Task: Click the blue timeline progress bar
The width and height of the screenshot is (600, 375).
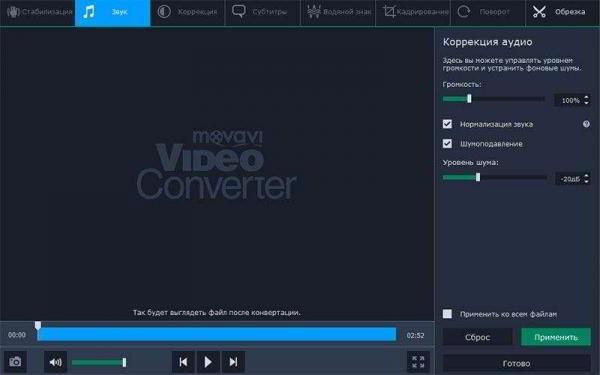Action: pyautogui.click(x=217, y=334)
